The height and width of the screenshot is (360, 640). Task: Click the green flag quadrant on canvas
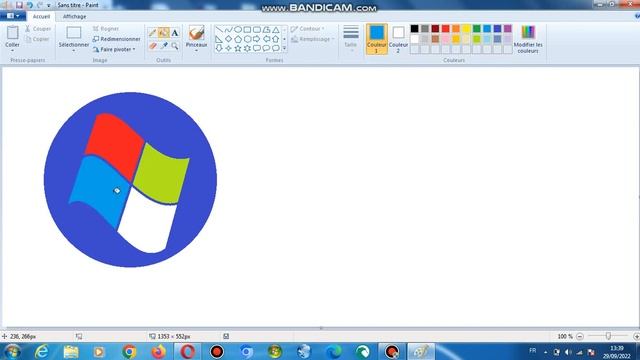pos(161,173)
